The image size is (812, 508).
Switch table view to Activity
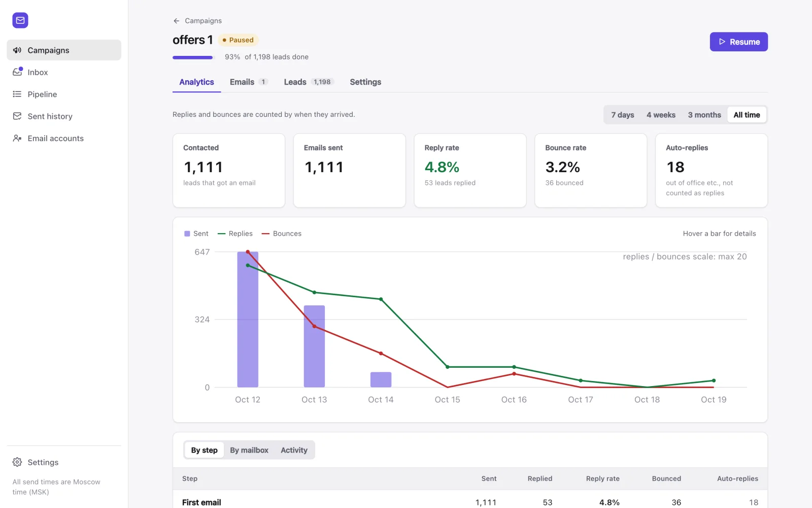pyautogui.click(x=294, y=450)
